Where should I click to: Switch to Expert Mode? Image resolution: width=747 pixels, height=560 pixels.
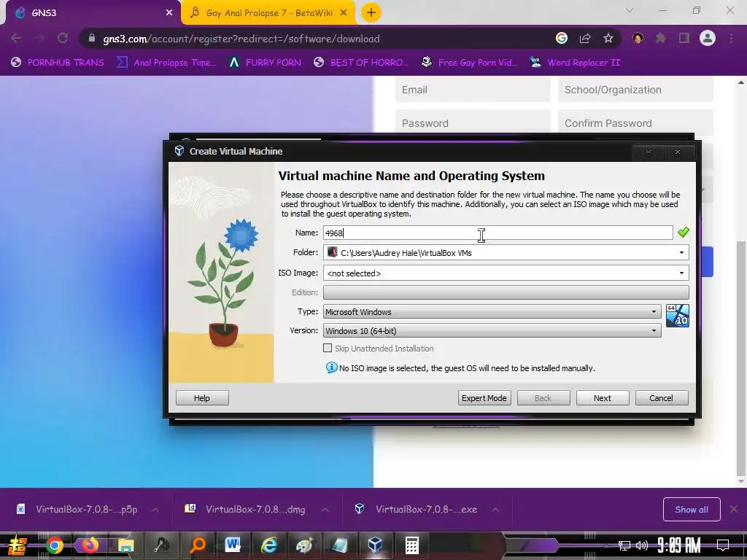pyautogui.click(x=484, y=398)
